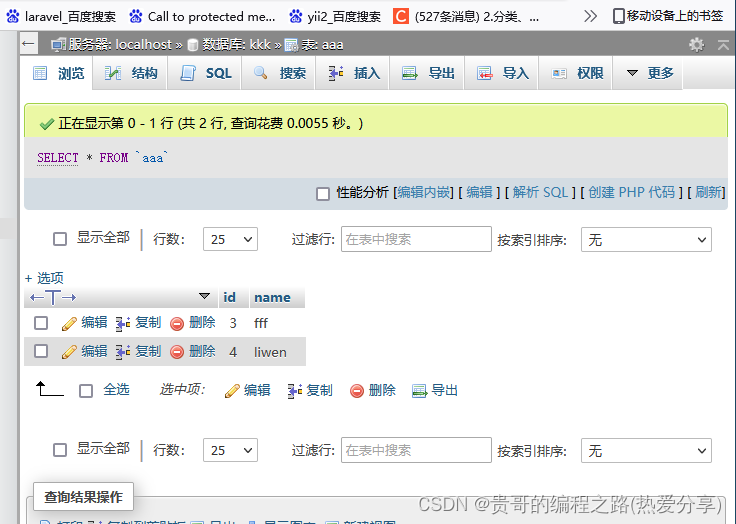This screenshot has width=736, height=524.
Task: Open 数据库: kkk breadcrumb
Action: (x=229, y=45)
